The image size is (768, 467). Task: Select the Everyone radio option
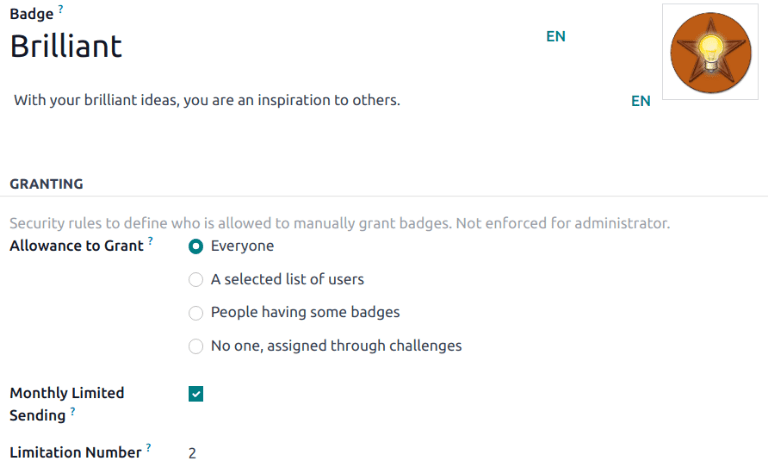[x=196, y=246]
